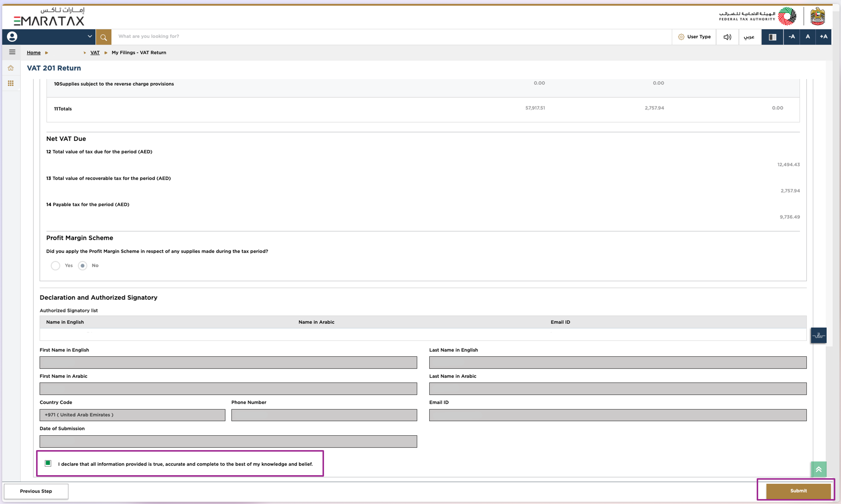
Task: Open the VAT breadcrumb link
Action: [95, 53]
